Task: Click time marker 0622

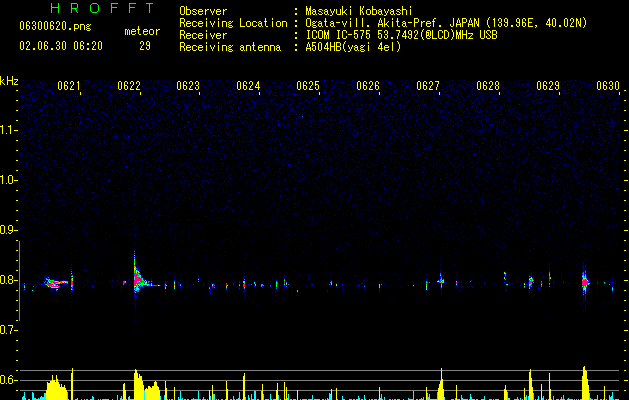Action: pyautogui.click(x=129, y=86)
